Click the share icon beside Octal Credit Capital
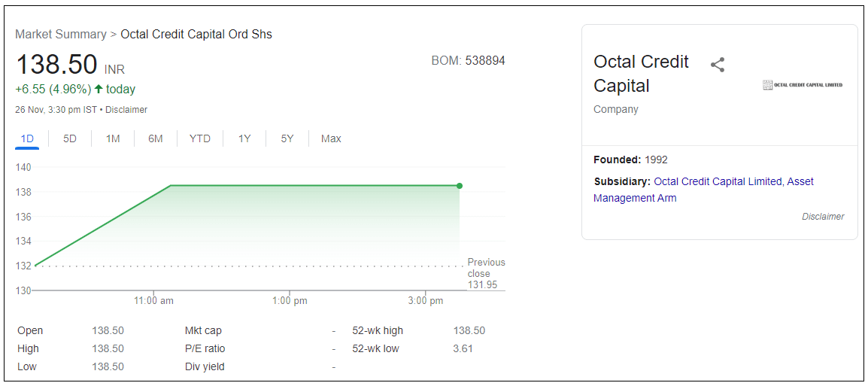Image resolution: width=868 pixels, height=386 pixels. [718, 65]
